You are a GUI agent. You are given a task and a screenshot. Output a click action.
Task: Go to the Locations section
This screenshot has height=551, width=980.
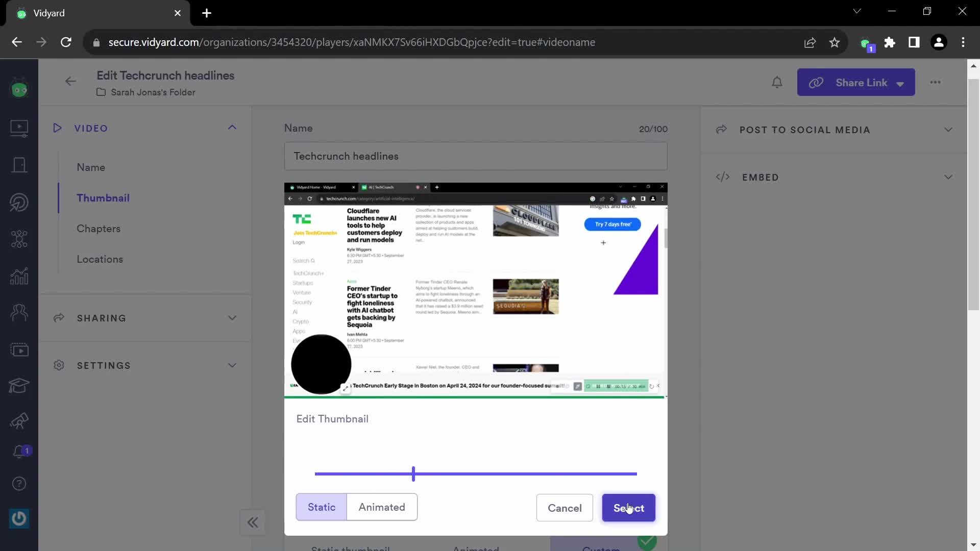pos(100,259)
